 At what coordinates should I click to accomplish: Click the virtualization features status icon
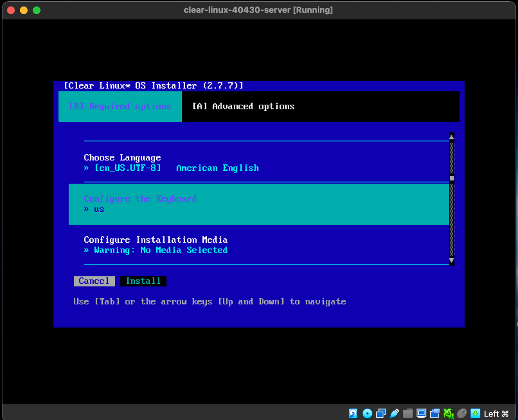448,413
